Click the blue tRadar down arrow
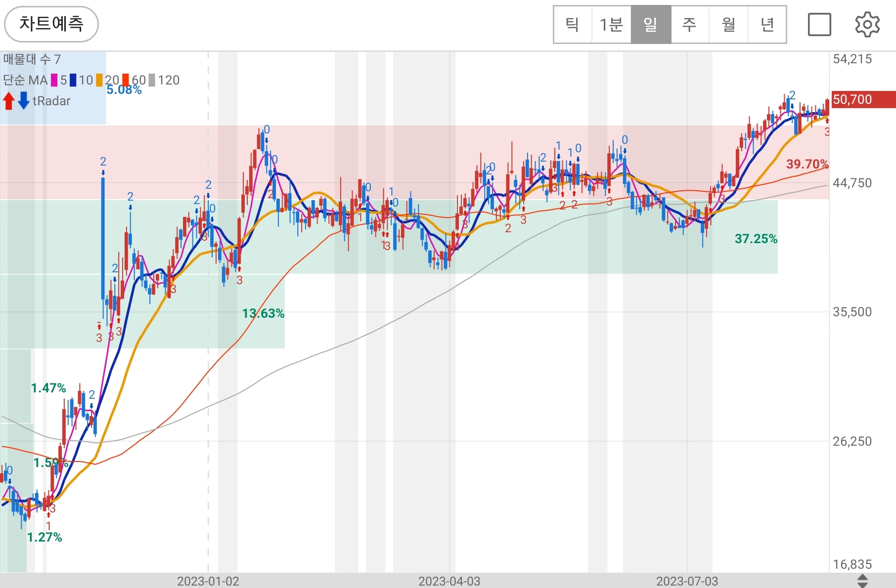 click(x=24, y=101)
